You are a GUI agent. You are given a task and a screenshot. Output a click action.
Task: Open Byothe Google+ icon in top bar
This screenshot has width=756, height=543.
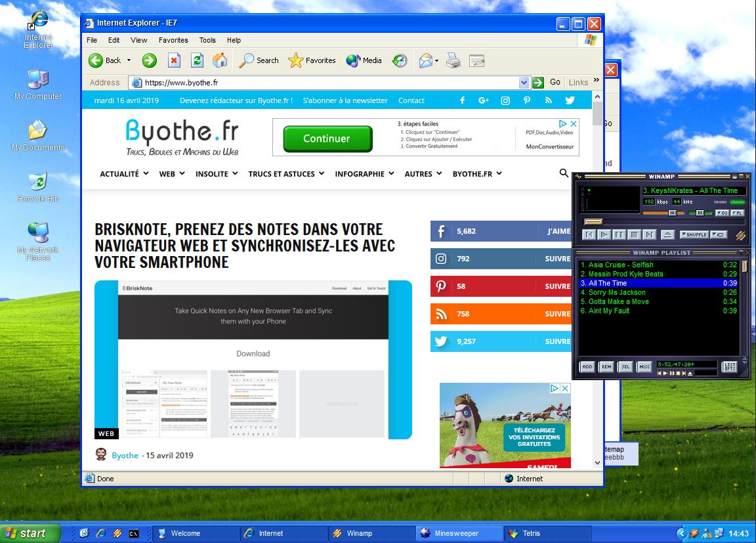click(x=484, y=100)
